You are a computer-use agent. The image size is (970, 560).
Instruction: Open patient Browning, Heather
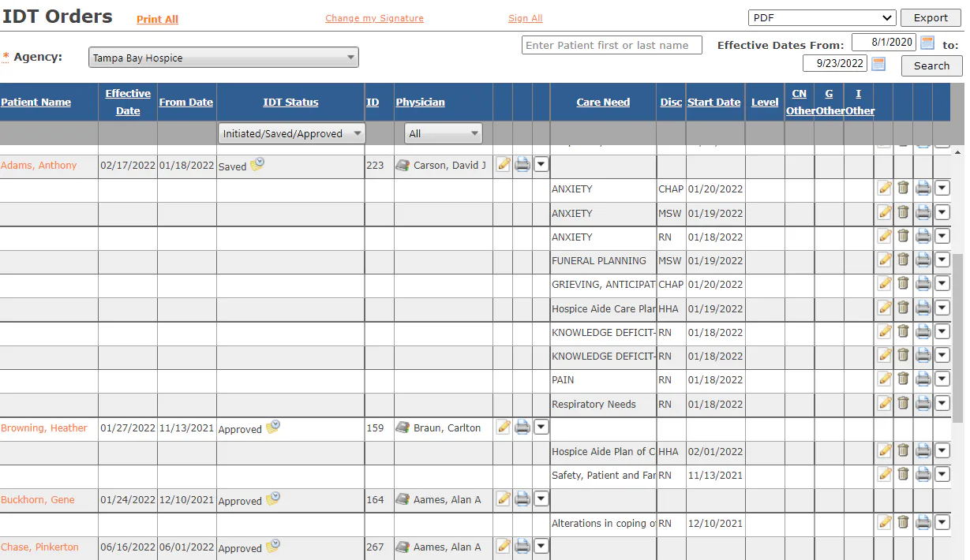click(44, 428)
